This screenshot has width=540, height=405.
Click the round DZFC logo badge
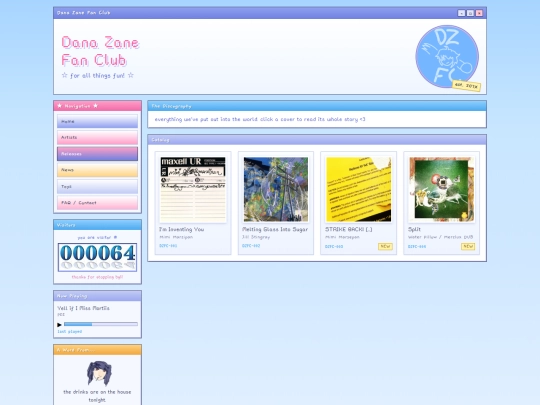click(447, 56)
